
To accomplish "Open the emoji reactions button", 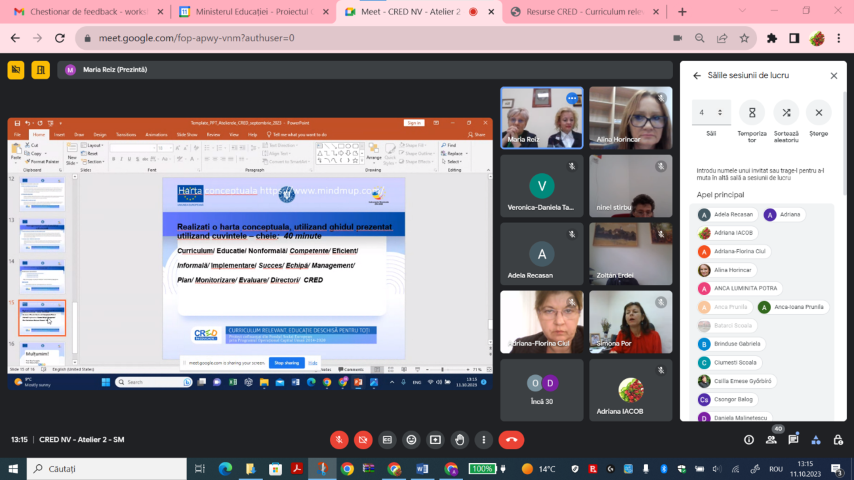I will click(411, 439).
